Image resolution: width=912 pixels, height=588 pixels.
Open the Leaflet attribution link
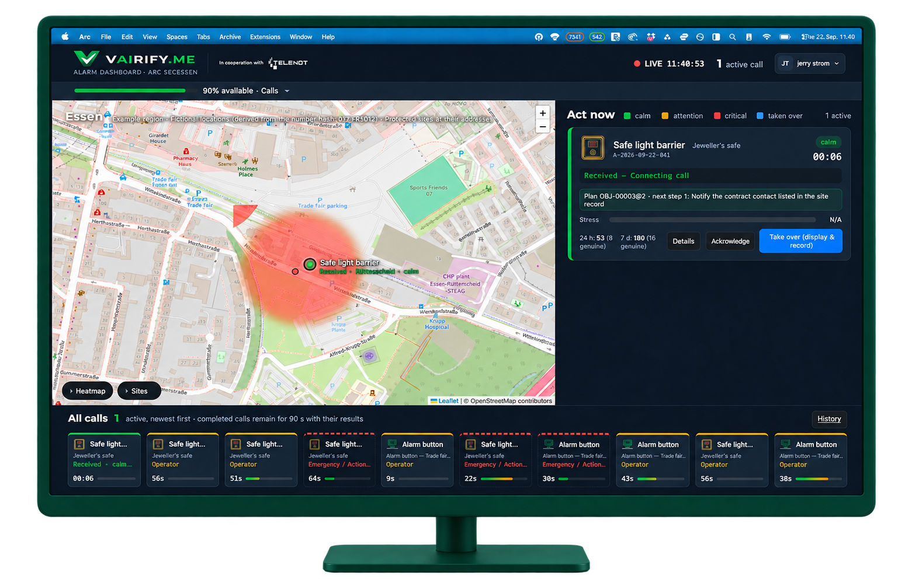[448, 401]
